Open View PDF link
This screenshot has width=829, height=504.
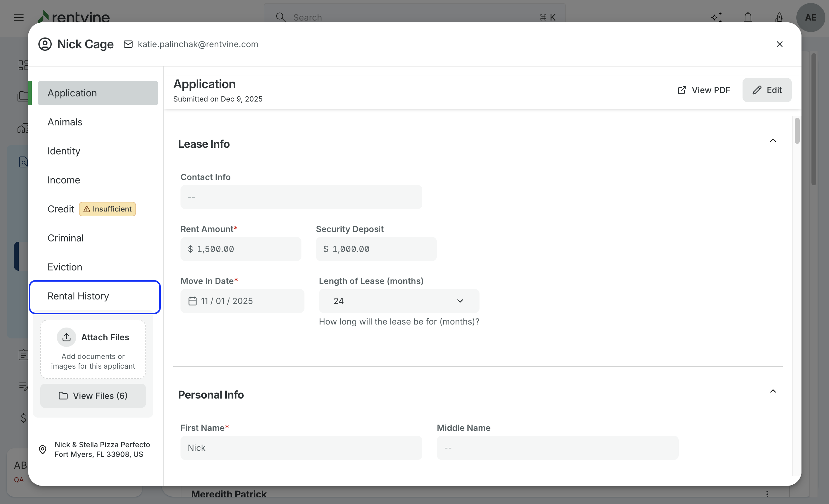704,90
